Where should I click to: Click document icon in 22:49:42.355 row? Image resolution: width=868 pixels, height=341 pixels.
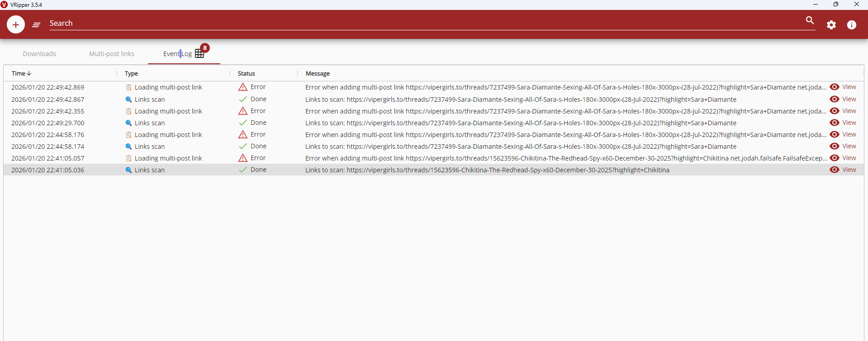click(128, 111)
